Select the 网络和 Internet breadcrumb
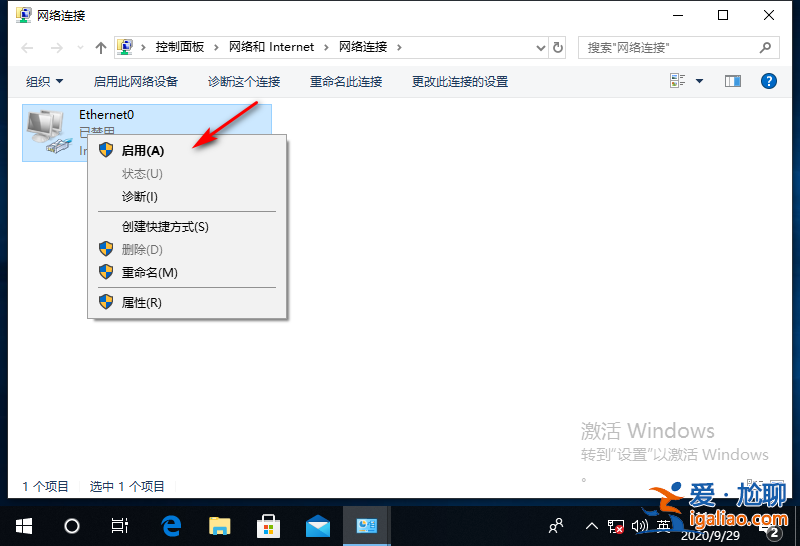Screen dimensions: 800x546 [x=271, y=47]
